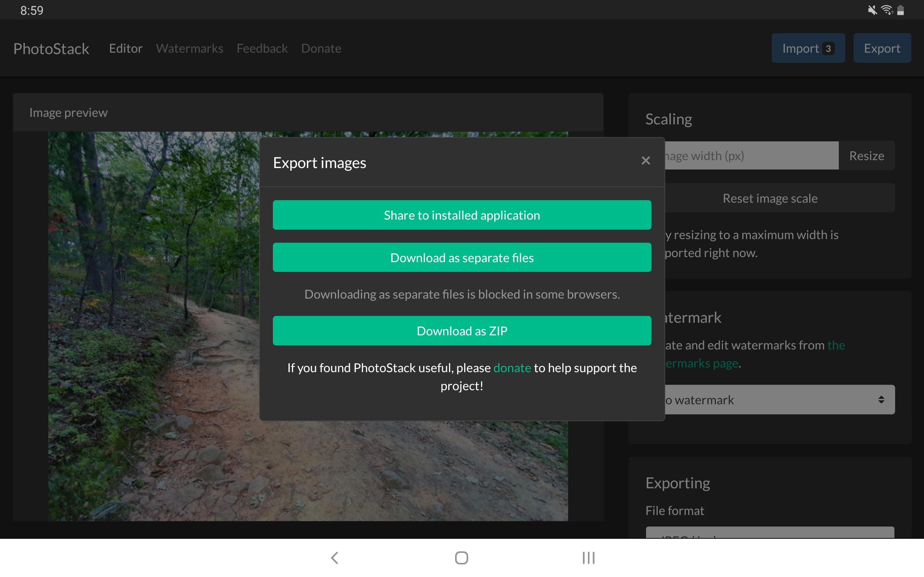Expand the watermark selection dropdown

779,400
